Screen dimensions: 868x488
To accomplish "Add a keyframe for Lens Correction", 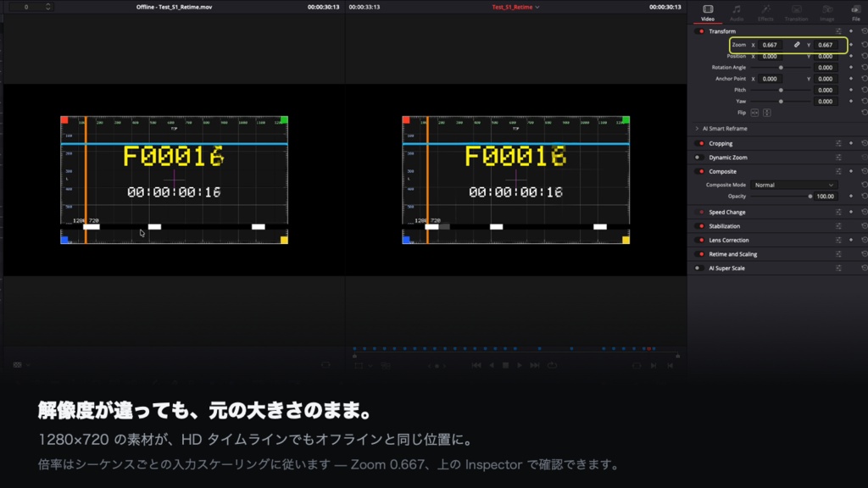I will tap(851, 240).
